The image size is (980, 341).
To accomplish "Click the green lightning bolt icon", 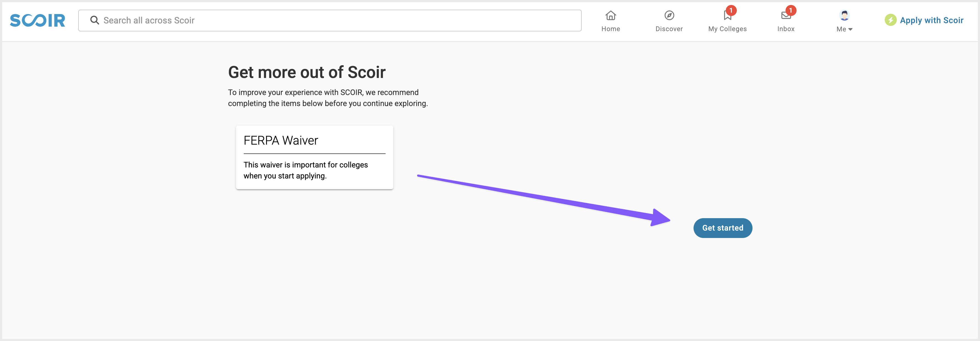I will [890, 20].
